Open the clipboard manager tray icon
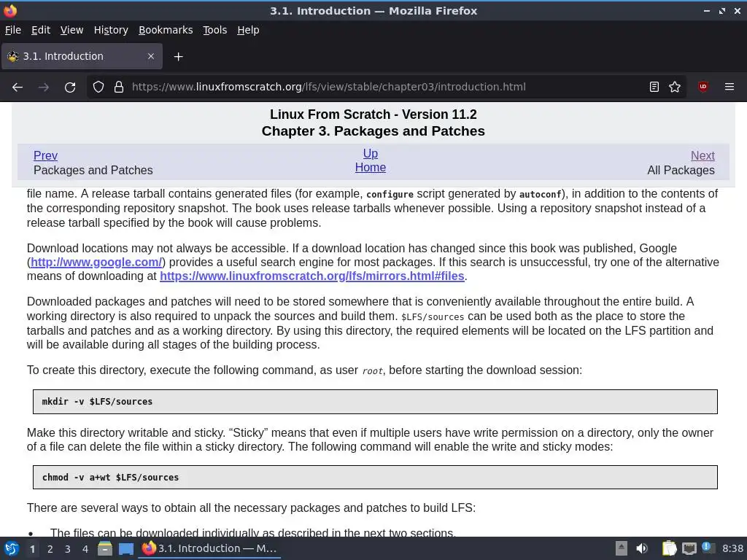 (670, 548)
